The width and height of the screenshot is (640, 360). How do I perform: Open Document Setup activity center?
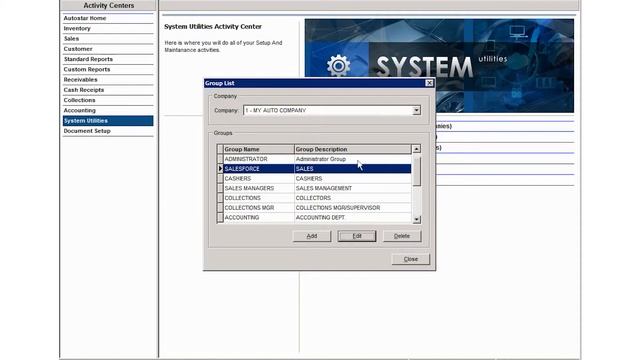click(x=108, y=131)
